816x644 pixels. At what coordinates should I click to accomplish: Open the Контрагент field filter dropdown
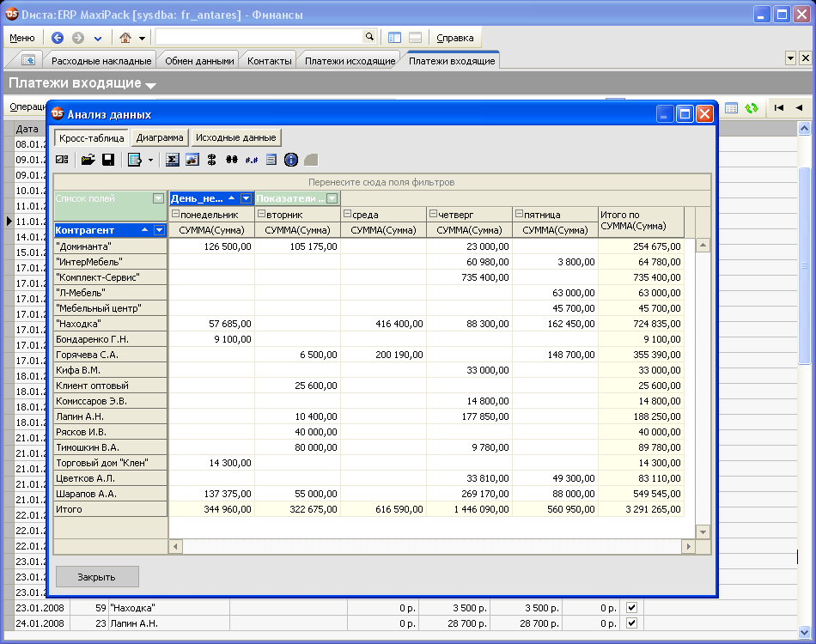pyautogui.click(x=159, y=230)
